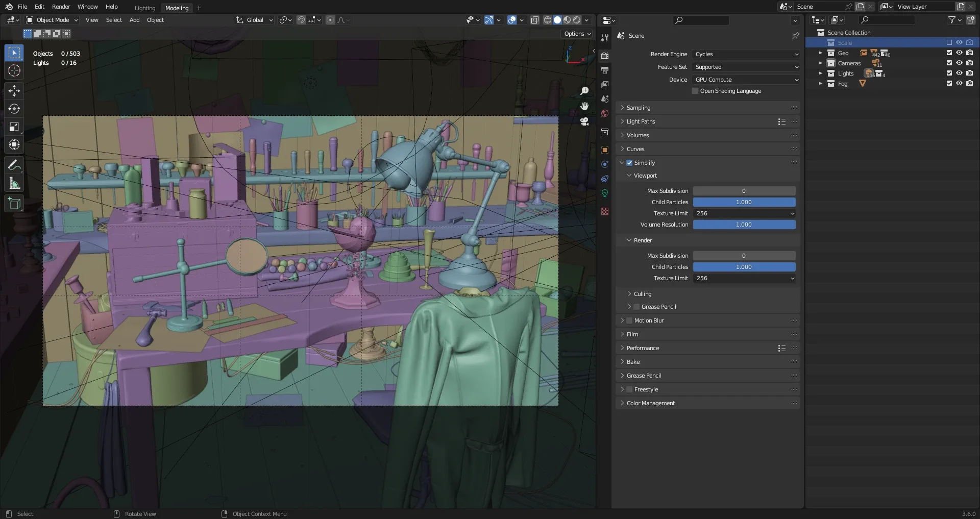Toggle snapping magnet in header
980x519 pixels.
point(301,20)
